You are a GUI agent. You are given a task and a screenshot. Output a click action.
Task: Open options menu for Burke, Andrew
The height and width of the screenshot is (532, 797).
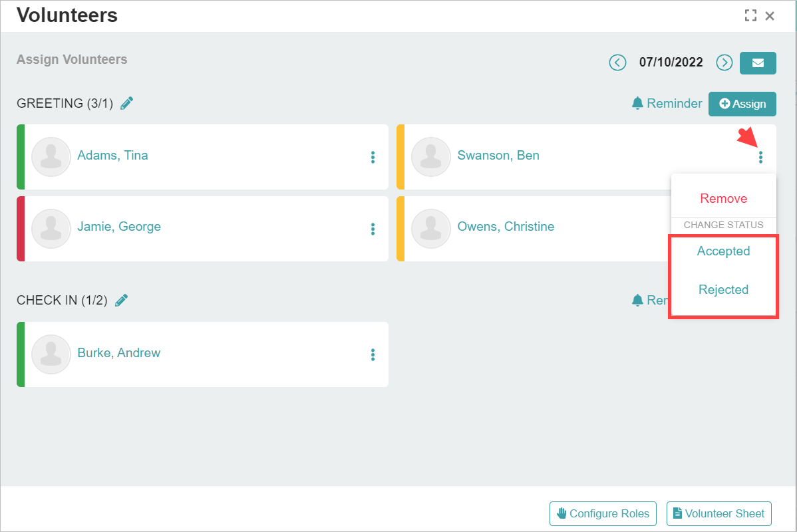coord(373,354)
